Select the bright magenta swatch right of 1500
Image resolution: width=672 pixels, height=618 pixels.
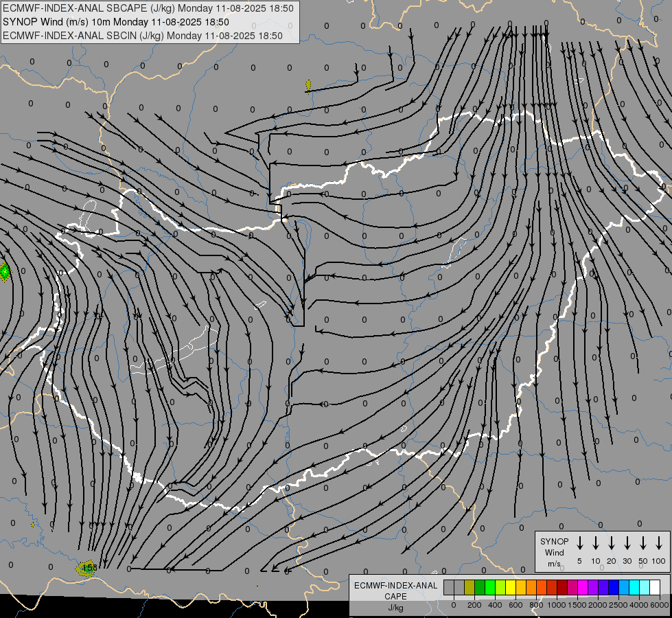(583, 588)
